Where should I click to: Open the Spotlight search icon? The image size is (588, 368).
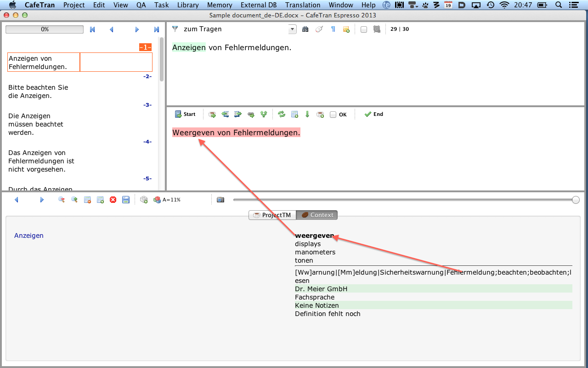pos(559,5)
